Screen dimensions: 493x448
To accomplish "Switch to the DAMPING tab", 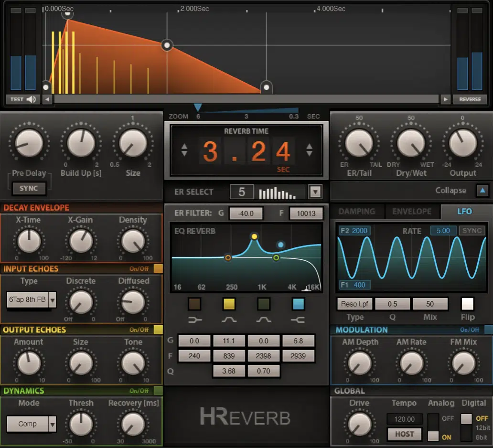I will pyautogui.click(x=356, y=211).
